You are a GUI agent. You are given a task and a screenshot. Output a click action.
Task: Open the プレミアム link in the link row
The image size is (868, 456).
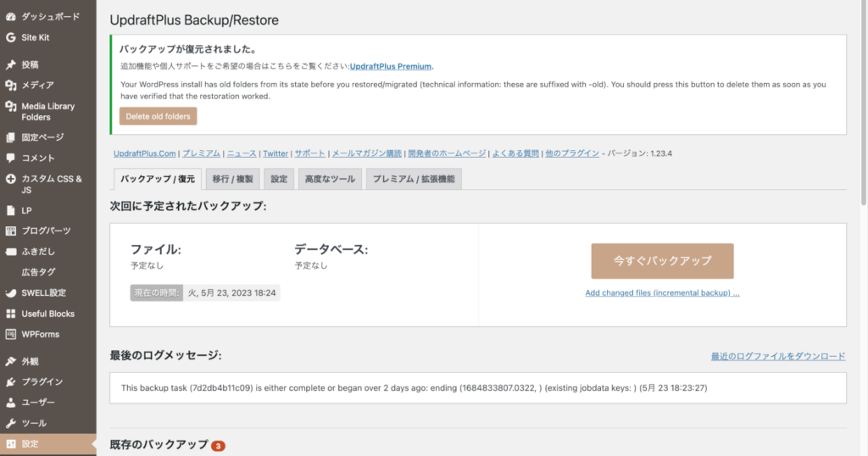[201, 153]
